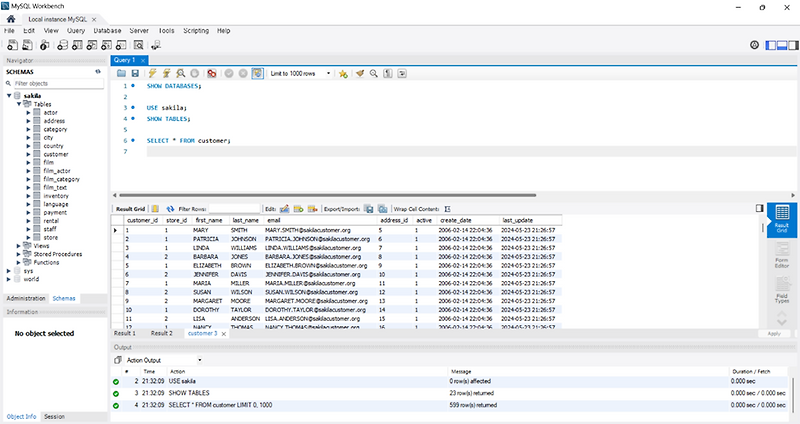Open the Scripting menu
Image resolution: width=800 pixels, height=424 pixels.
pos(196,31)
